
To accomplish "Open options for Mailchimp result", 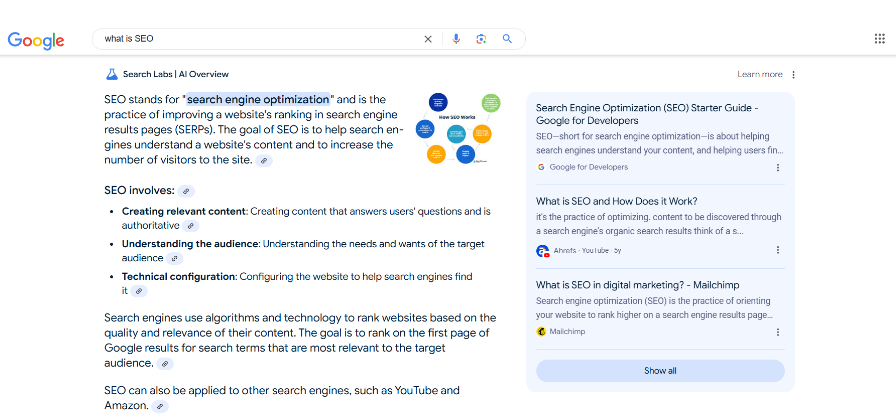I will (778, 332).
